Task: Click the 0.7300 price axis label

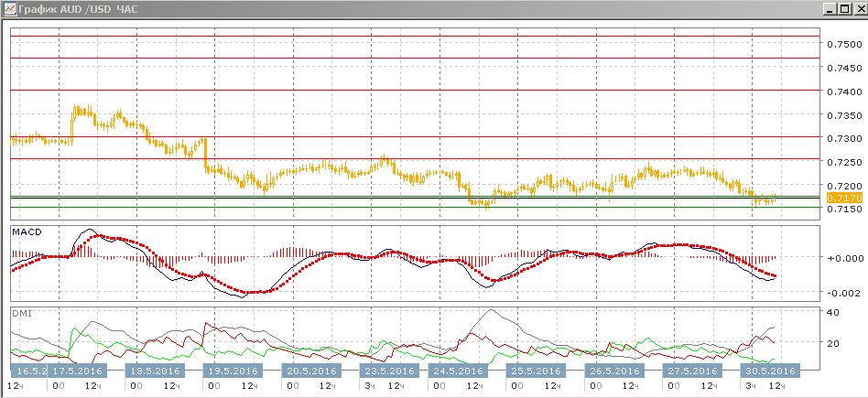Action: 844,138
